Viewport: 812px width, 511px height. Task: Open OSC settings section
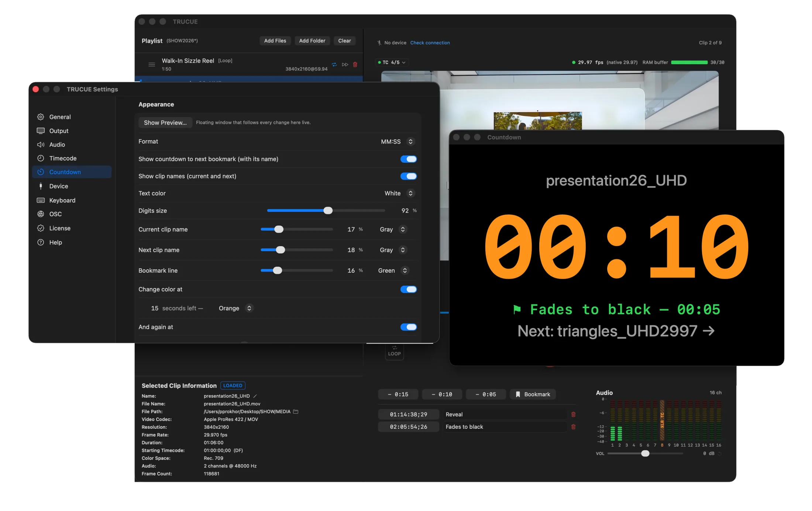[x=72, y=214]
